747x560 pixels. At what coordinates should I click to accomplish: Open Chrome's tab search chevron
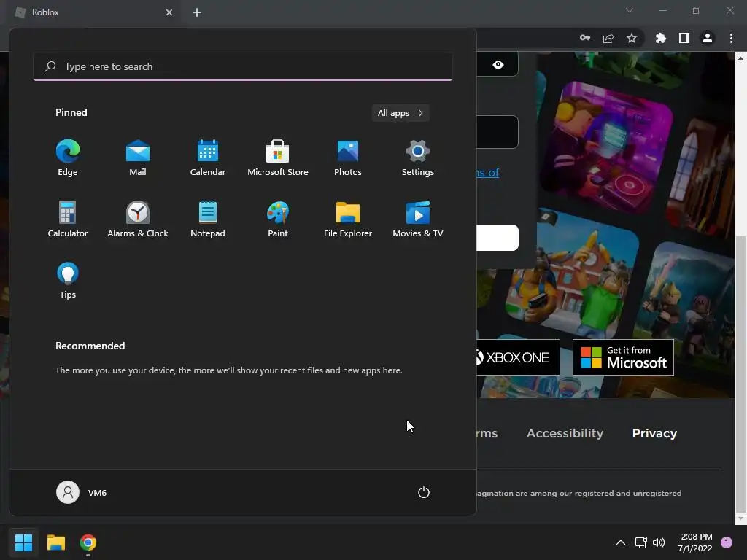pyautogui.click(x=630, y=10)
